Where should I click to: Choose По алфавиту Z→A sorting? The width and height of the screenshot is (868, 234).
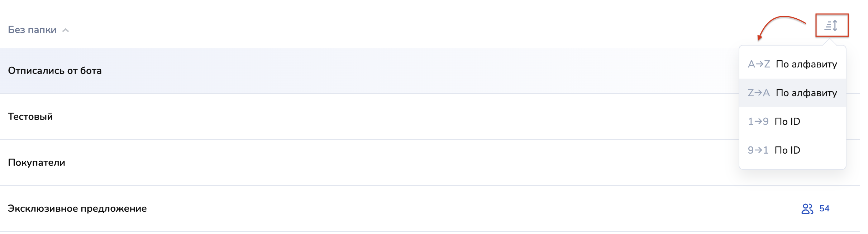[806, 93]
